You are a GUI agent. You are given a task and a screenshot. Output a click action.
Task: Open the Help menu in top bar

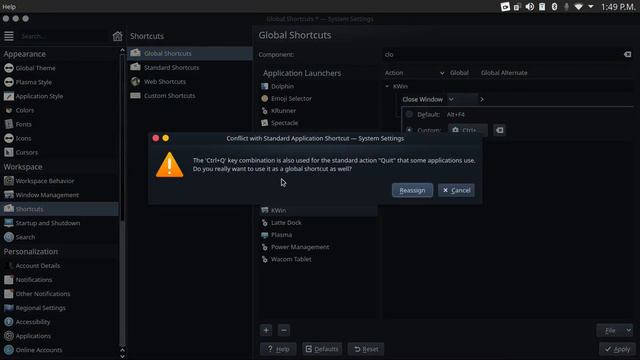coord(9,7)
